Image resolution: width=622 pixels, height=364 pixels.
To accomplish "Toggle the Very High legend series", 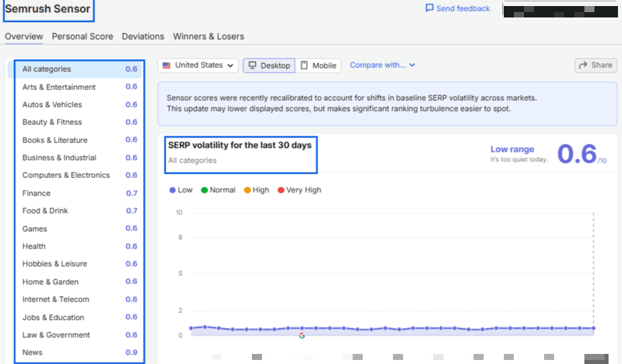I will pos(300,190).
